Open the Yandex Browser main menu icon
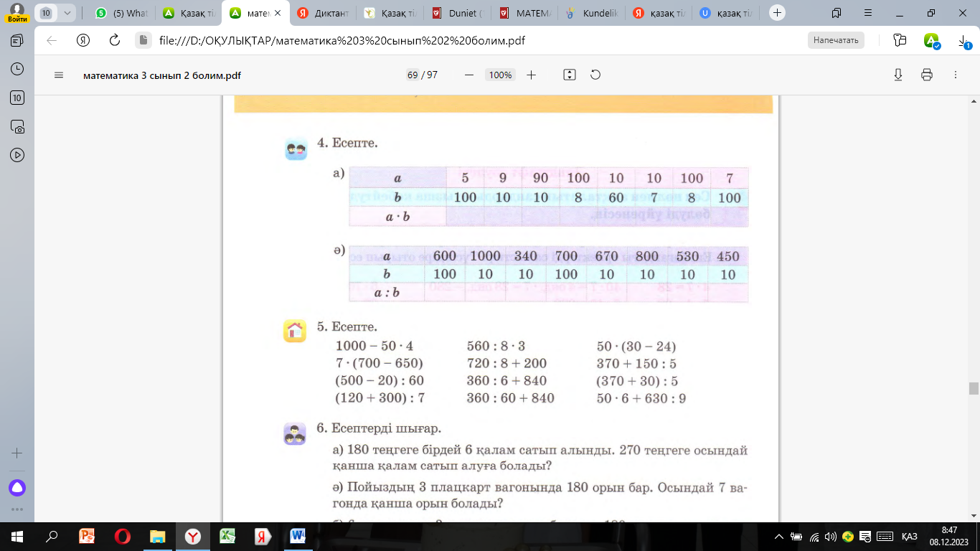This screenshot has width=980, height=551. (868, 13)
